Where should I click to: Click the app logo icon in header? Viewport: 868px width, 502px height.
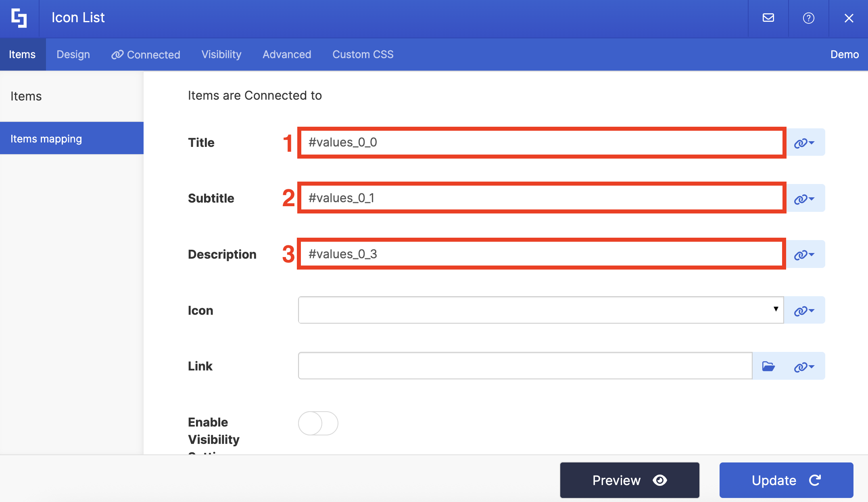pyautogui.click(x=19, y=18)
